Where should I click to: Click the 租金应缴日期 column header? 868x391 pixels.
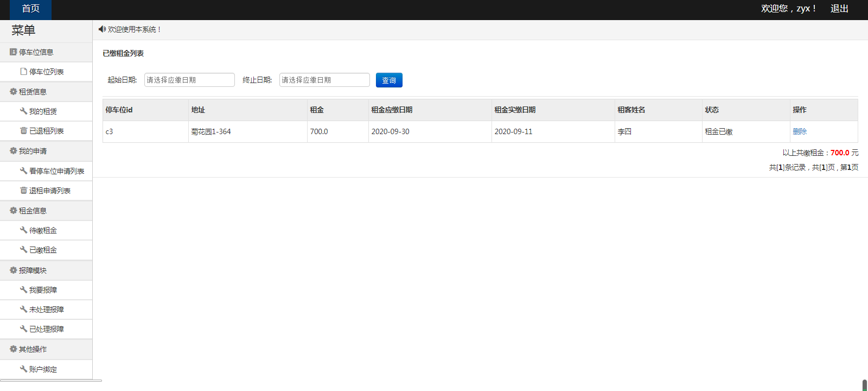point(430,110)
